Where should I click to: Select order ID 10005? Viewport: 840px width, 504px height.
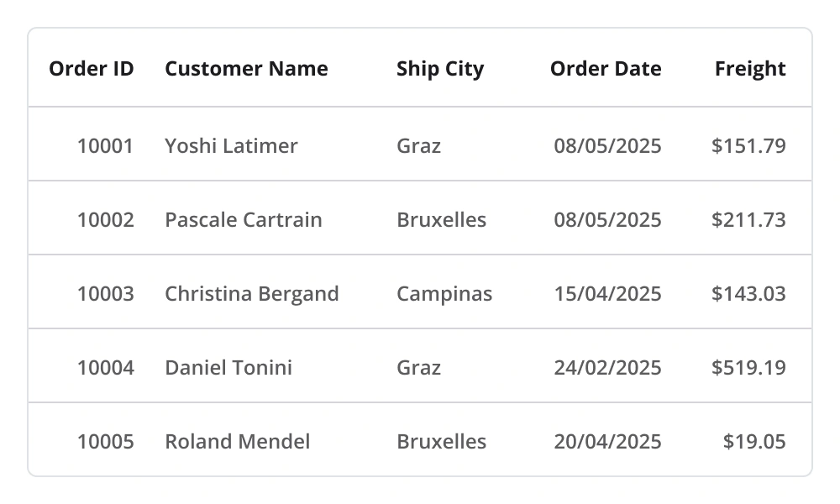[105, 442]
